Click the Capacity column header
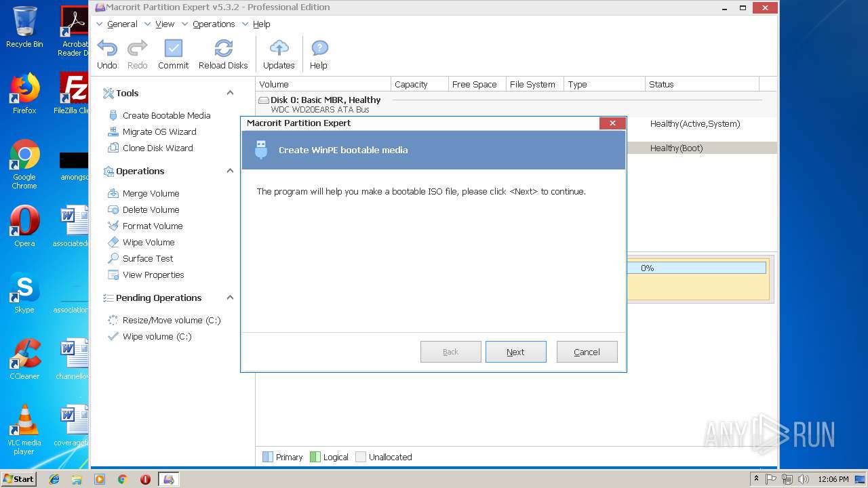The height and width of the screenshot is (488, 868). coord(420,84)
